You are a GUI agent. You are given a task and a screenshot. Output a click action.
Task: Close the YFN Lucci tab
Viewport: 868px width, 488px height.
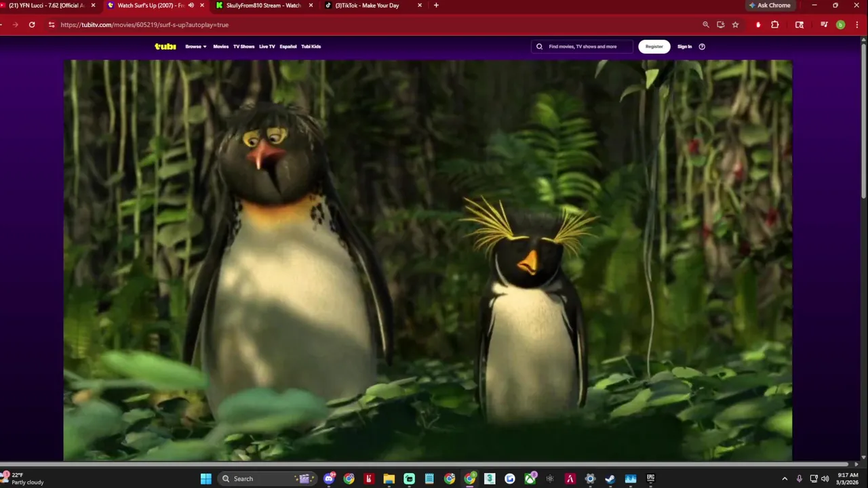point(94,5)
